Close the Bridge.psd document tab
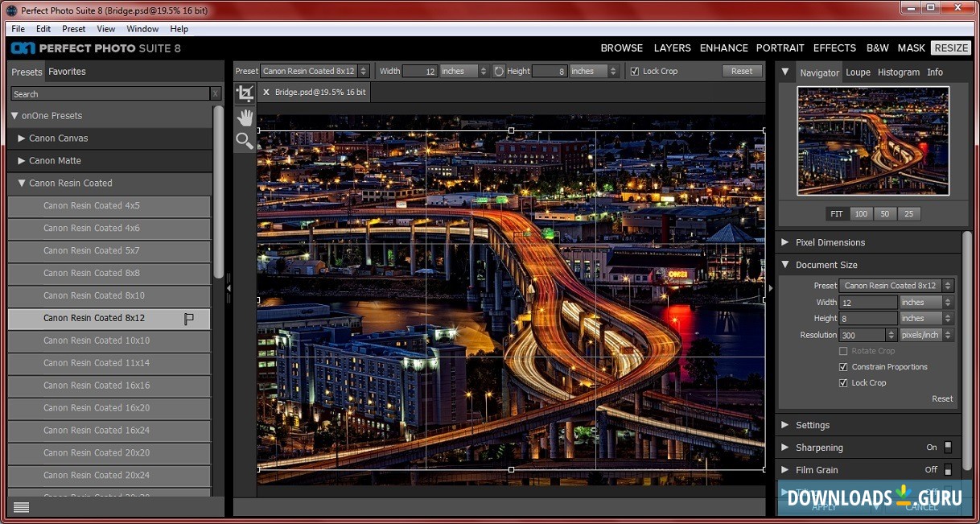Viewport: 980px width, 524px height. (266, 93)
